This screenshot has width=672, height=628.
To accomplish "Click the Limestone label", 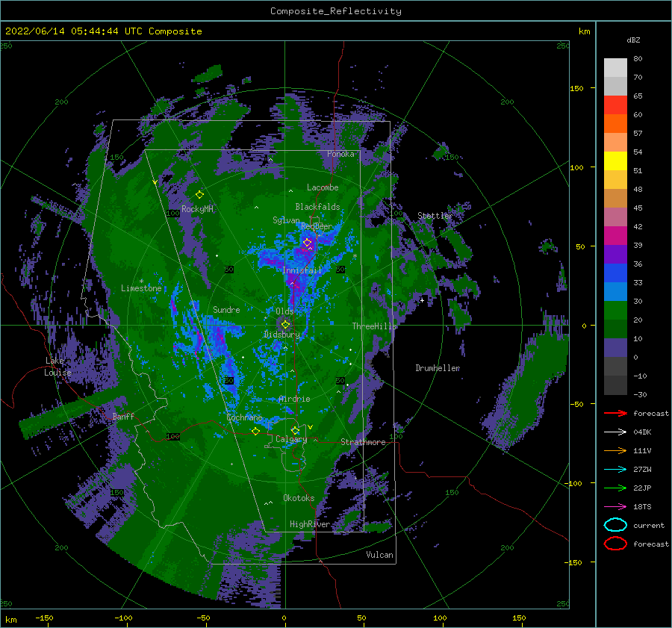I will coord(141,288).
